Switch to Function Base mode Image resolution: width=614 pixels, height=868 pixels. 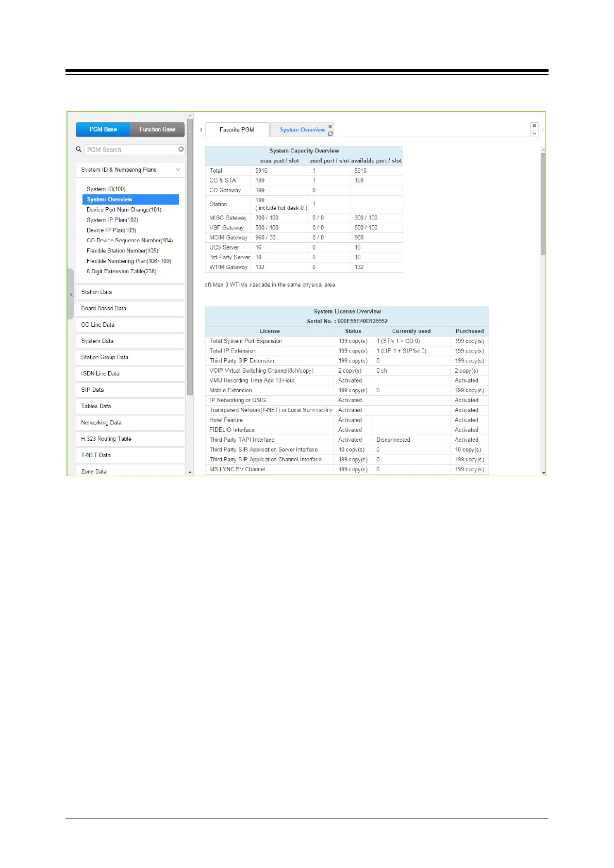[157, 129]
